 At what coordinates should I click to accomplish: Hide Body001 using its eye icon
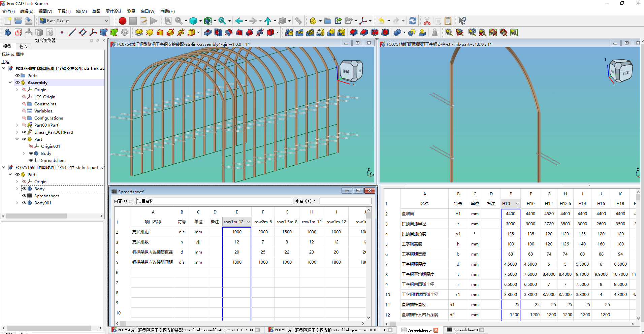(24, 203)
